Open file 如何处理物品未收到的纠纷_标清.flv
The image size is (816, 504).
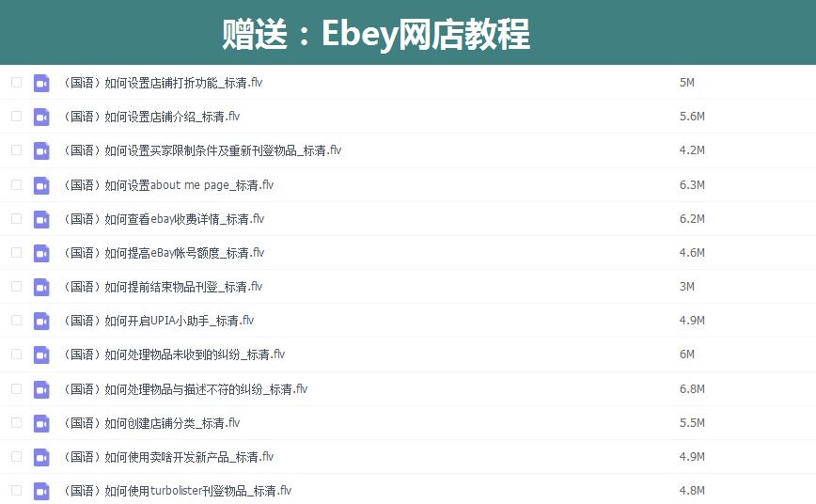point(174,354)
